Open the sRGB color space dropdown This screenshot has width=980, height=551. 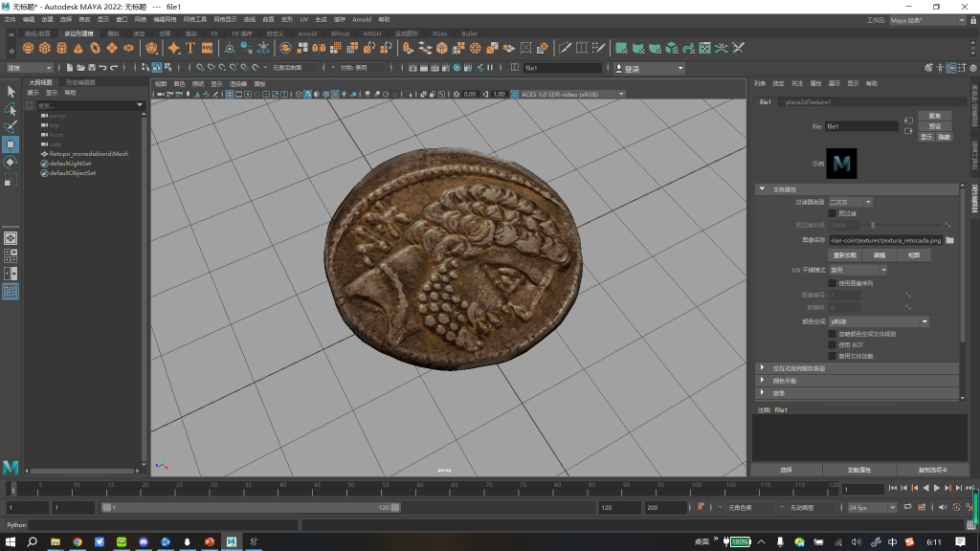coord(879,321)
